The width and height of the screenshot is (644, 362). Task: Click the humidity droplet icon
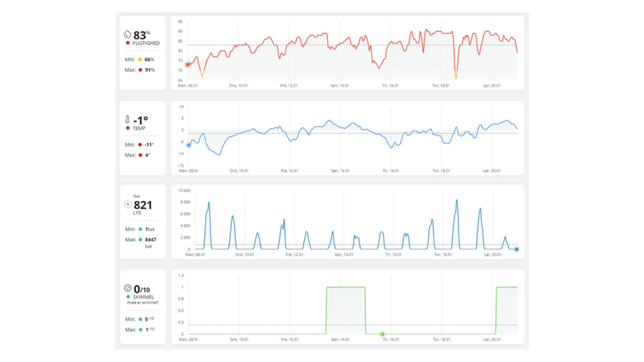pyautogui.click(x=128, y=35)
